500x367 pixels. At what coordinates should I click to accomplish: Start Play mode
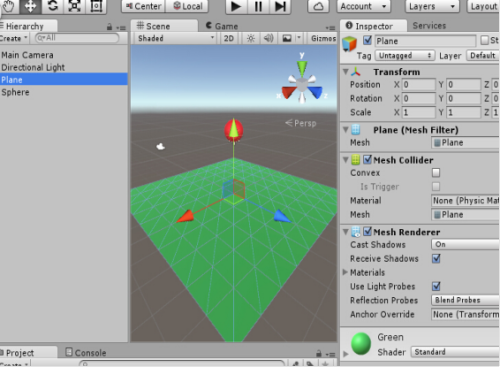click(236, 6)
